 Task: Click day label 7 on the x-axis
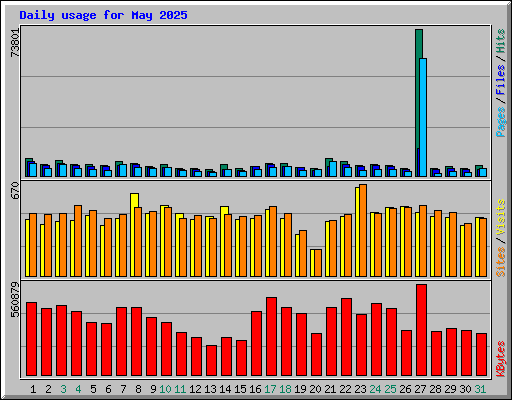(x=123, y=389)
